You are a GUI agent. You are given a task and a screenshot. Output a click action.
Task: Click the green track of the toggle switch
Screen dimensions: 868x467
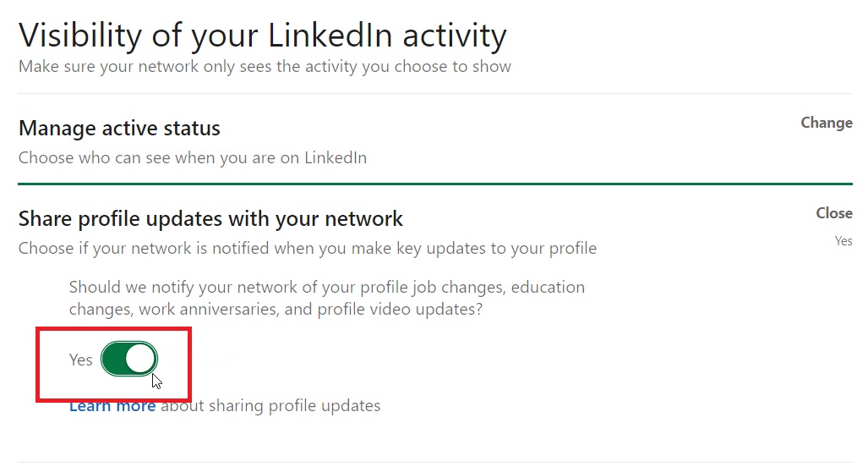pyautogui.click(x=115, y=360)
